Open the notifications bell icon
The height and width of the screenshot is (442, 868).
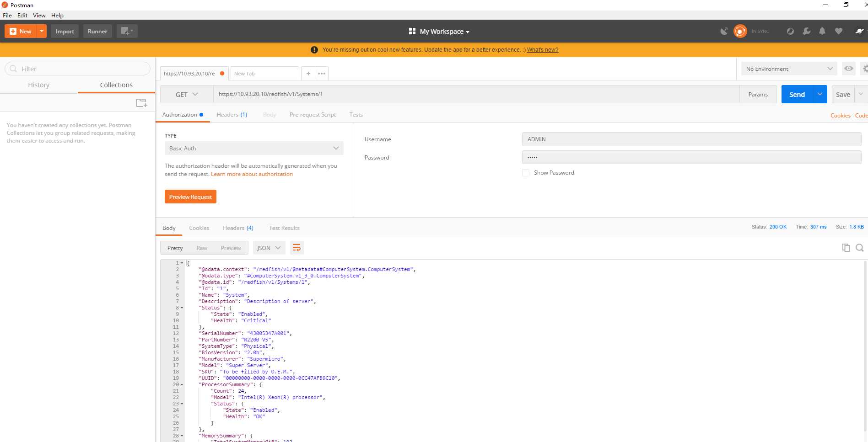tap(822, 31)
